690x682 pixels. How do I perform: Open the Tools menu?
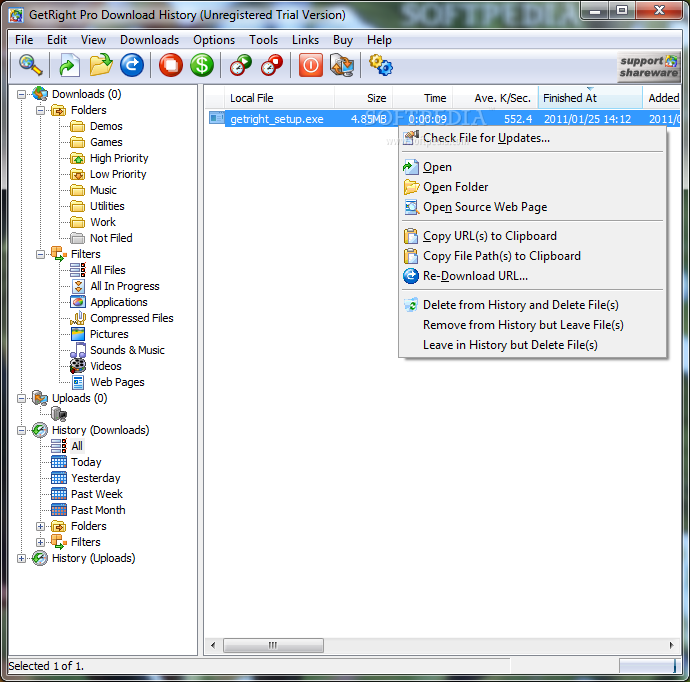264,40
